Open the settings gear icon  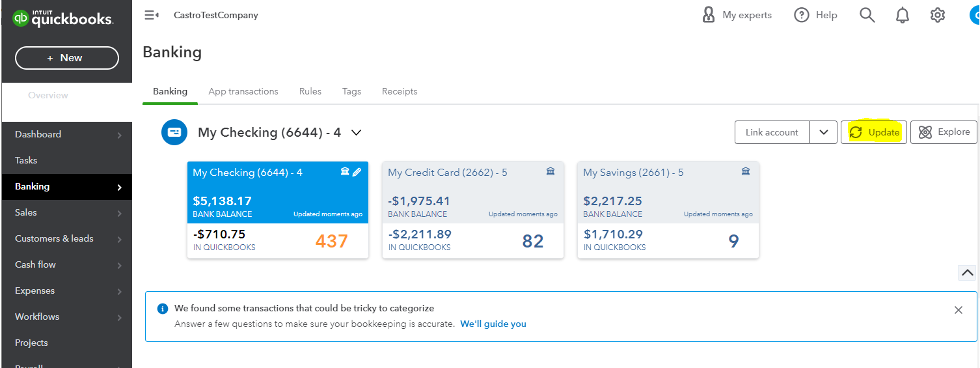[937, 15]
